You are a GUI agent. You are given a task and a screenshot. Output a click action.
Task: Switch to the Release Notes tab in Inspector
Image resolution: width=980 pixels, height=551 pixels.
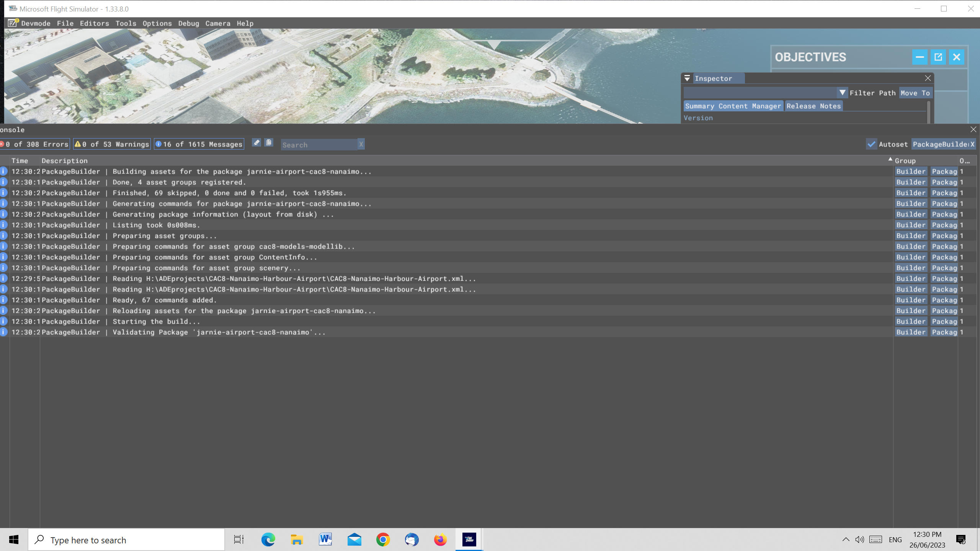click(813, 106)
